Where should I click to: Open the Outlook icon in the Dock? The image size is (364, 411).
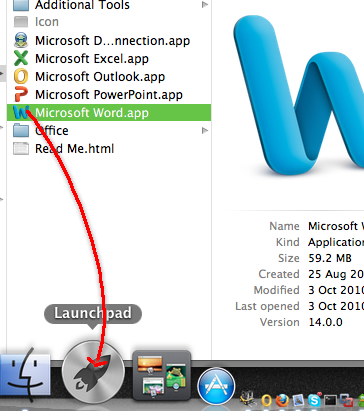[266, 400]
